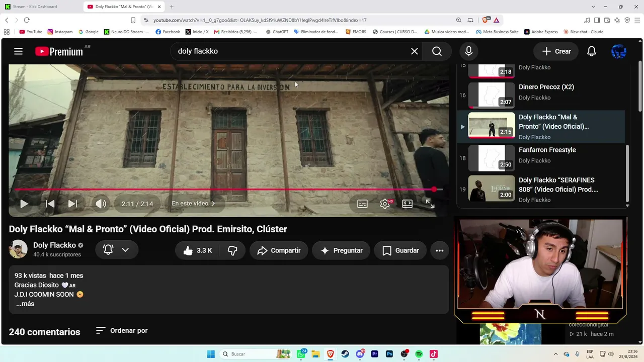Play 'Dinero Precoz (X2)' from the playlist

coord(541,95)
